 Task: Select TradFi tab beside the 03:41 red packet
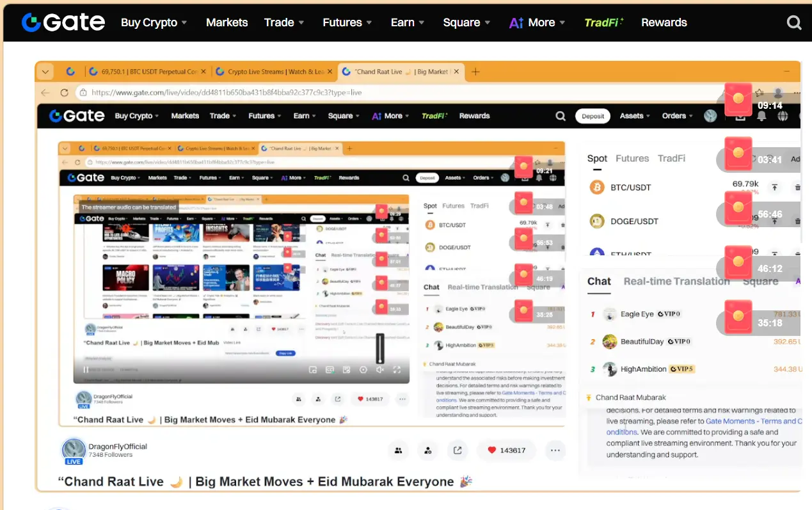(x=671, y=158)
